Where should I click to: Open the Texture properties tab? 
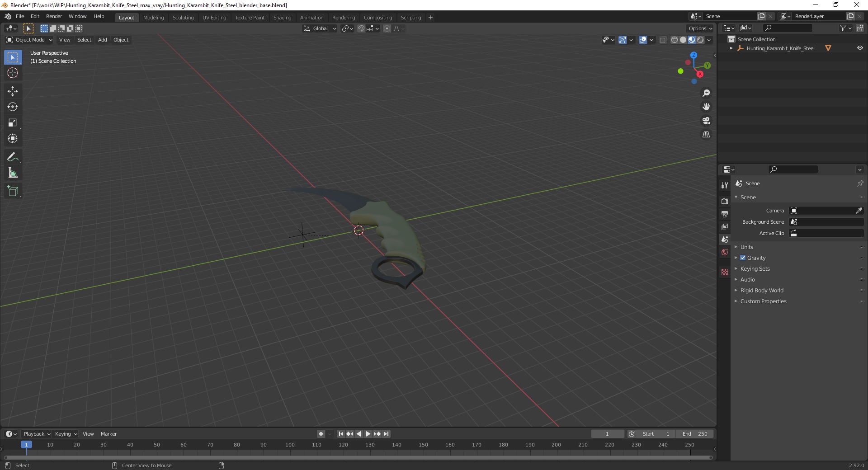pos(725,272)
